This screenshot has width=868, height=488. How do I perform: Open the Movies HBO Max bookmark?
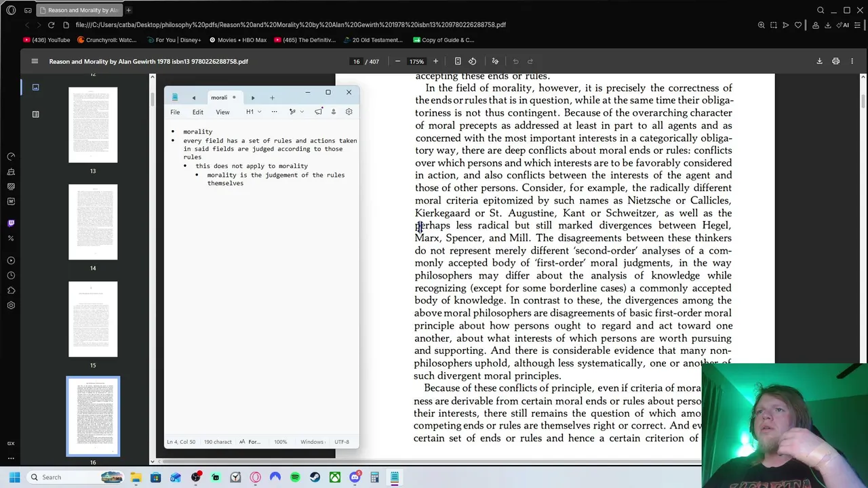[237, 40]
